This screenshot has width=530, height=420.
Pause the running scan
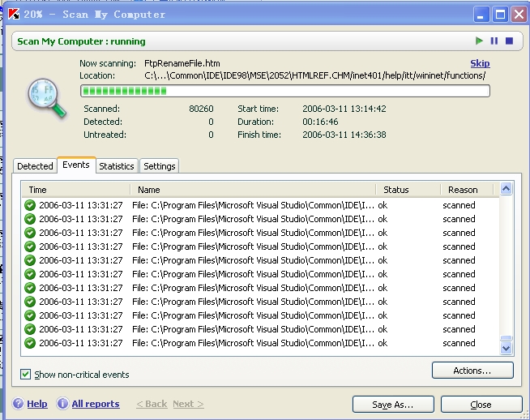point(494,41)
